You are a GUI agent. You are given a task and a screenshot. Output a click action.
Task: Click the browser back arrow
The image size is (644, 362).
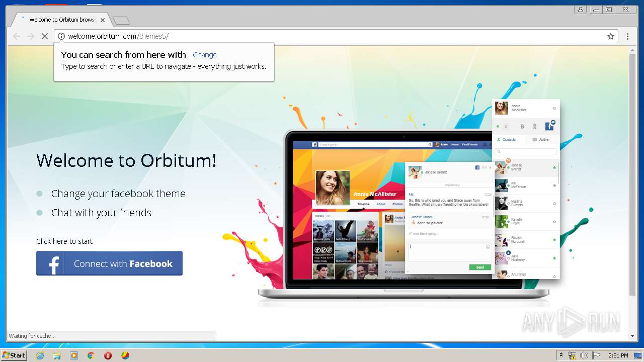(17, 36)
